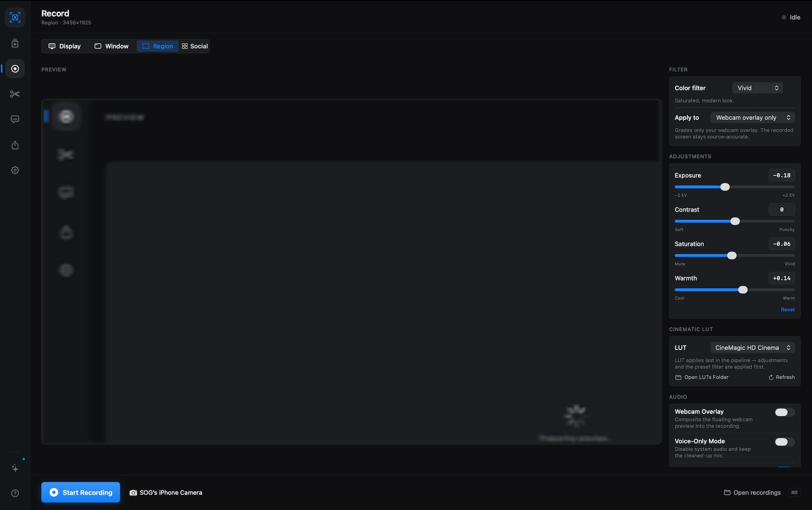Viewport: 812px width, 510px height.
Task: Click the Idle status indicator
Action: (791, 17)
